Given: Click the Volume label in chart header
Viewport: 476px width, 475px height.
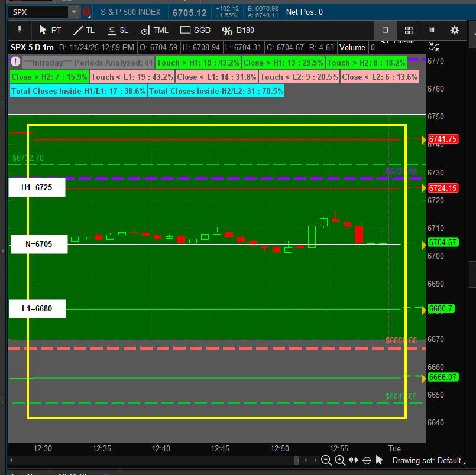Looking at the screenshot, I should click(352, 47).
